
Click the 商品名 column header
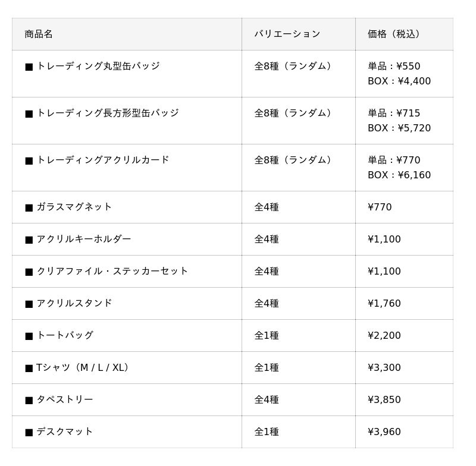click(x=39, y=34)
